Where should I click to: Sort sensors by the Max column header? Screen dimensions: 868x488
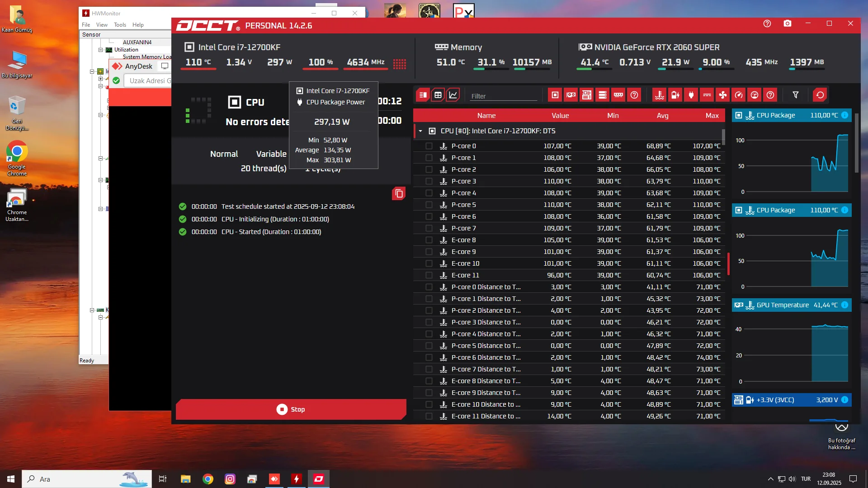click(712, 116)
